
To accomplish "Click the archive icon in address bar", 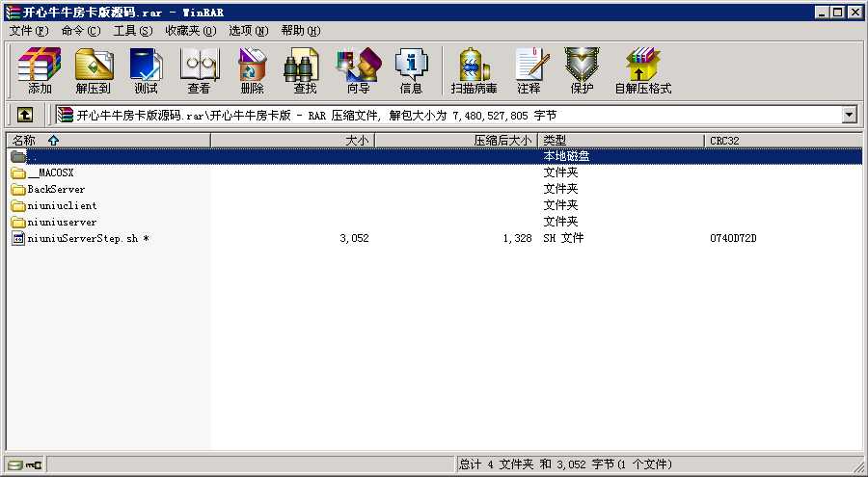I will (x=65, y=115).
